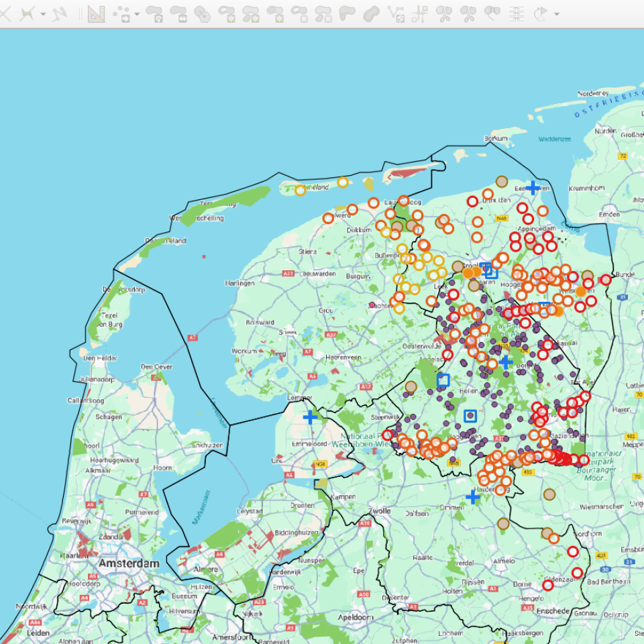Click Merge Attributes of Selected Features icon
Screen dimensions: 644x644
tap(517, 13)
